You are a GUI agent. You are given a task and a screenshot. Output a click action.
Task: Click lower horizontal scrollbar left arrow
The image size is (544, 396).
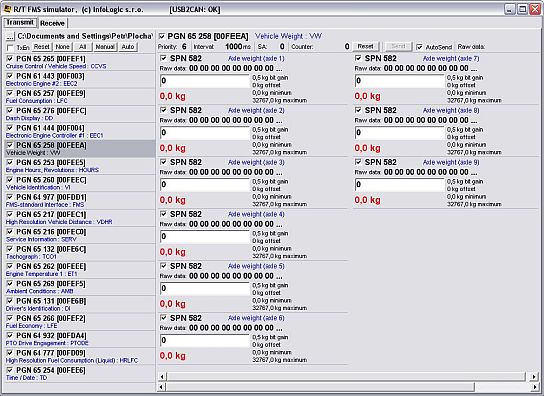click(x=162, y=386)
